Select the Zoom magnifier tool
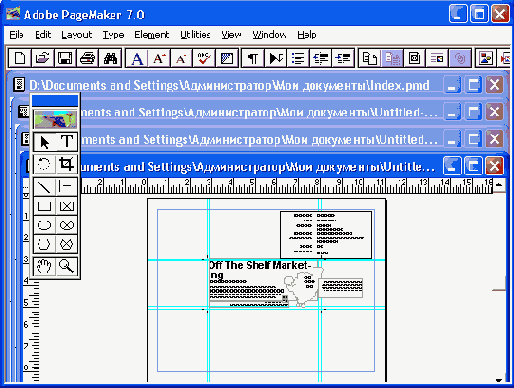The width and height of the screenshot is (514, 388). coord(67,266)
